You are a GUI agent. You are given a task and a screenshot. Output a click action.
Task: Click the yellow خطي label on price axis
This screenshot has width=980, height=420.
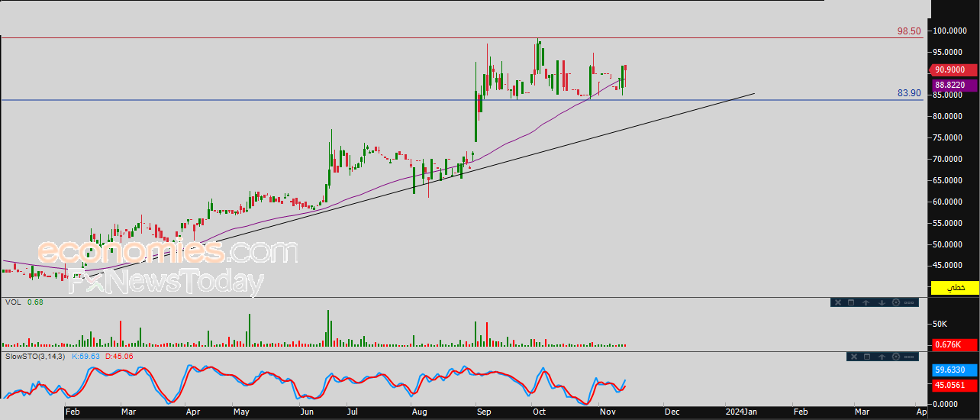[x=955, y=288]
